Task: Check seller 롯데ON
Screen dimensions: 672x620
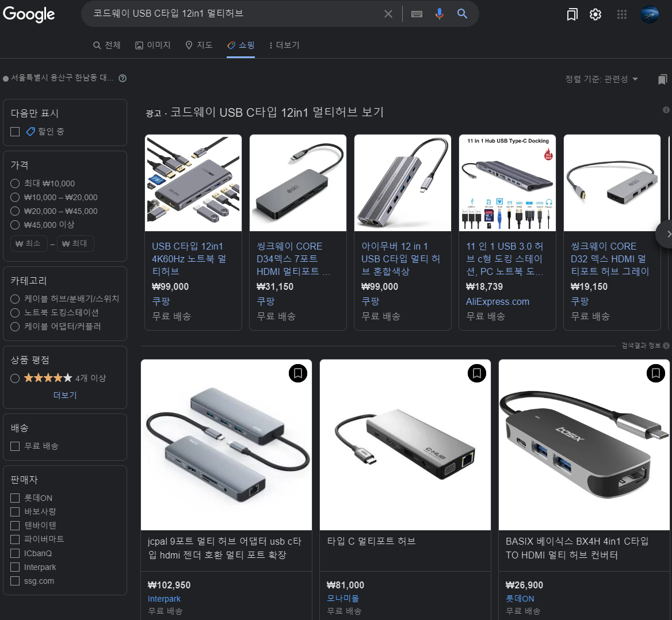Action: pos(15,498)
